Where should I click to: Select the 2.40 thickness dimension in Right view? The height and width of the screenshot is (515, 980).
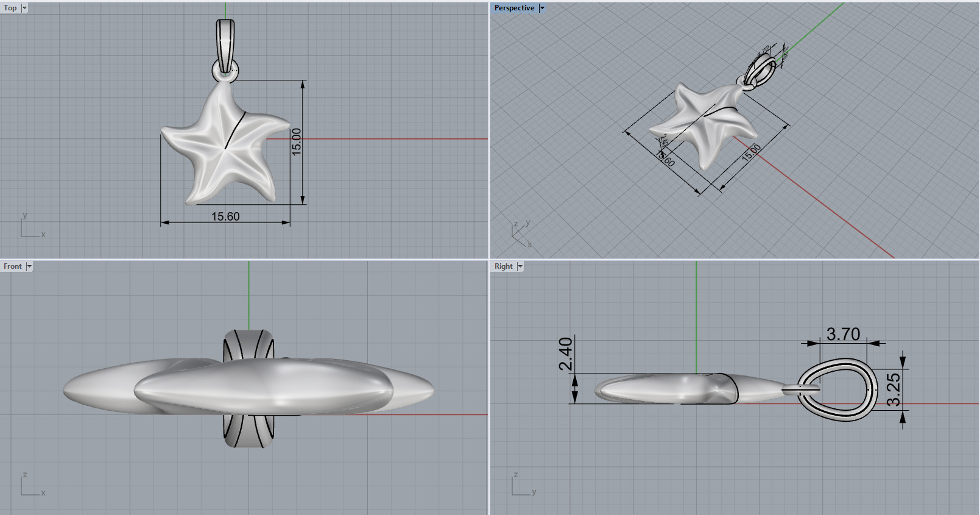click(566, 353)
